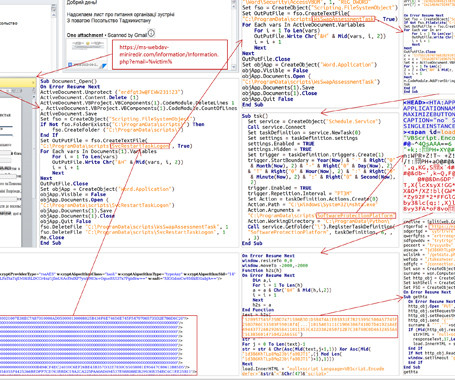This screenshot has width=455, height=380.
Task: Click the Sub tsk() code line
Action: [255, 116]
